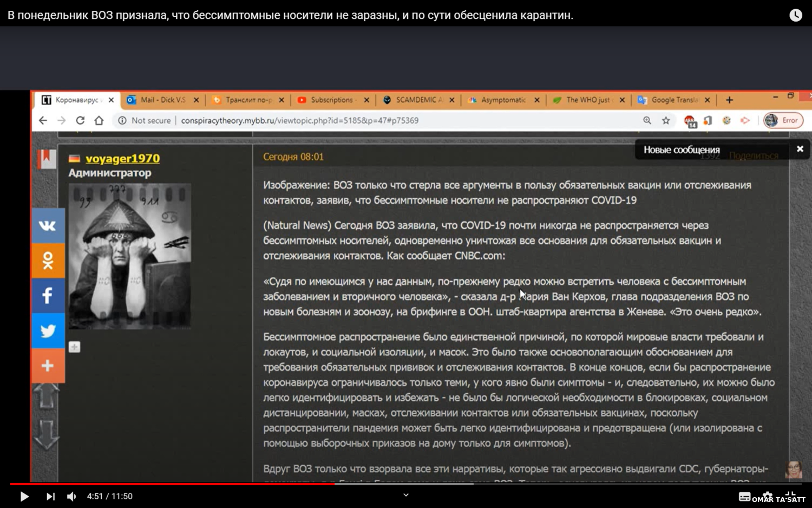Close the Subscriptions tab
The height and width of the screenshot is (508, 812).
click(x=366, y=100)
